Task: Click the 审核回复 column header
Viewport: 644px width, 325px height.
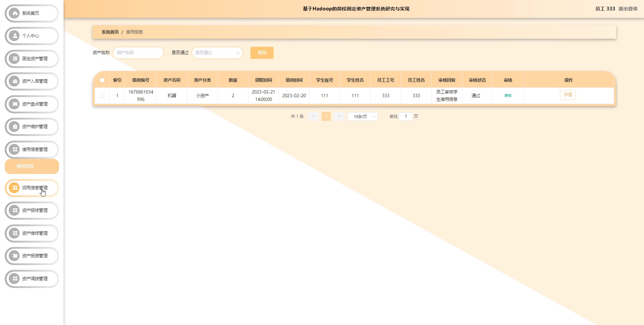Action: coord(447,80)
